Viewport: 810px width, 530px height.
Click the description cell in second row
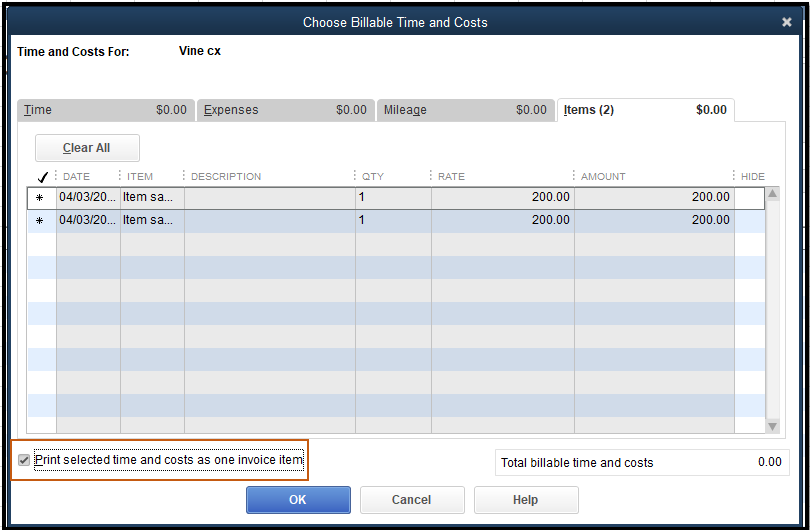270,221
